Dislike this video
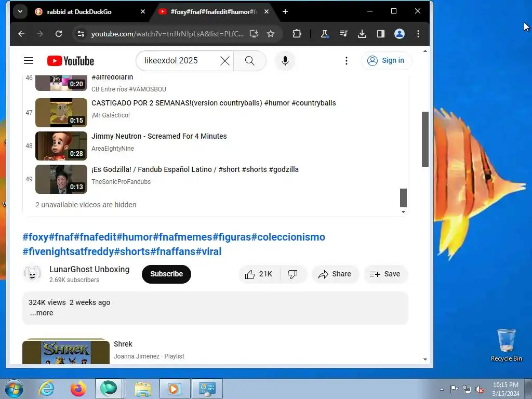This screenshot has width=532, height=399. point(293,274)
